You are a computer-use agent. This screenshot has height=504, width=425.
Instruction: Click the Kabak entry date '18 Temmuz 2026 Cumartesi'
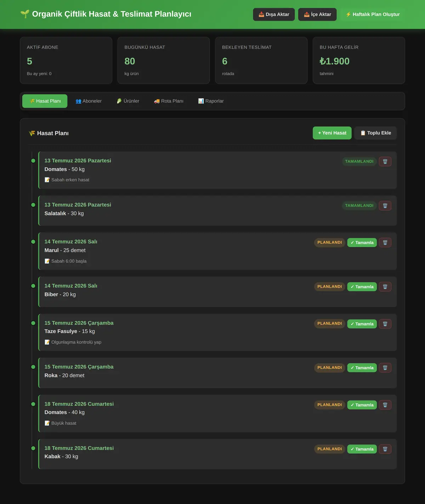[x=79, y=448]
